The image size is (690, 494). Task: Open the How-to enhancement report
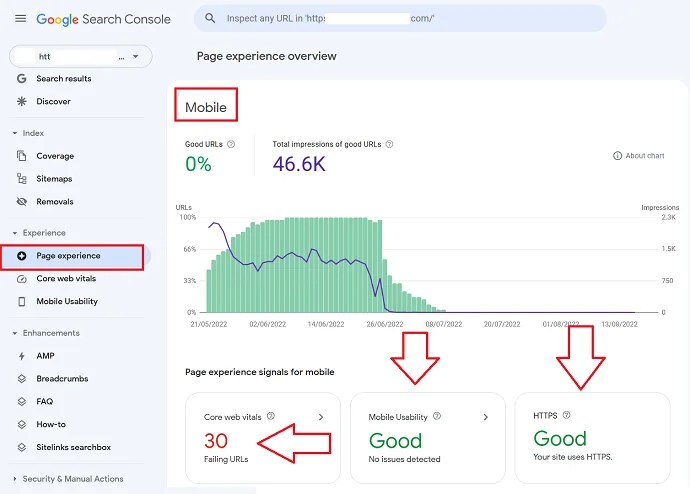51,424
